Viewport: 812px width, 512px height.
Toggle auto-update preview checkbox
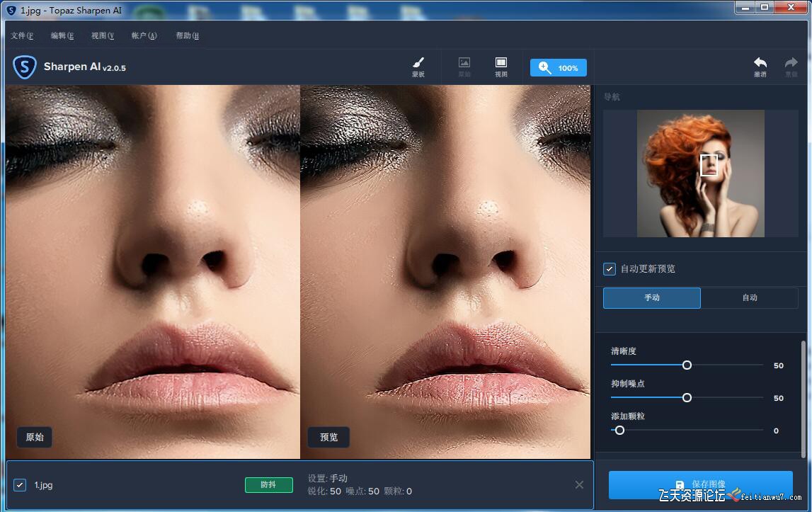[x=609, y=269]
